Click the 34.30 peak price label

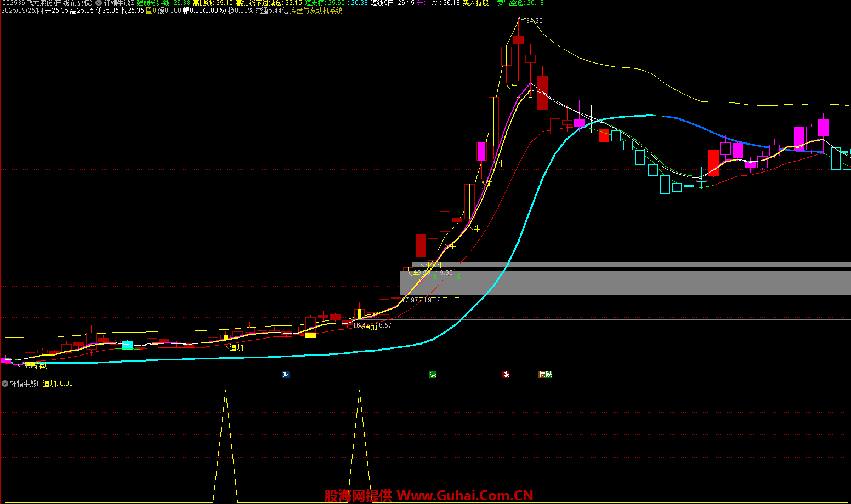tap(534, 21)
